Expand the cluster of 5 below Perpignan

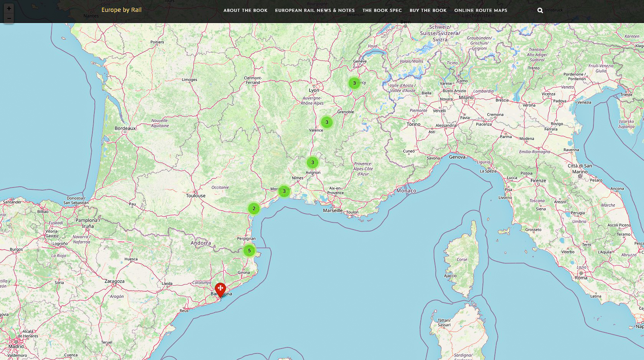249,251
